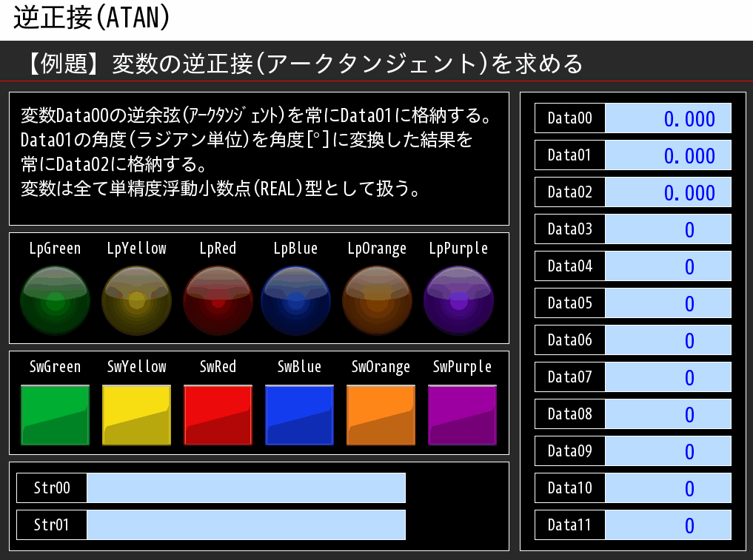
Task: Click the SwGreen label text
Action: coord(56,367)
